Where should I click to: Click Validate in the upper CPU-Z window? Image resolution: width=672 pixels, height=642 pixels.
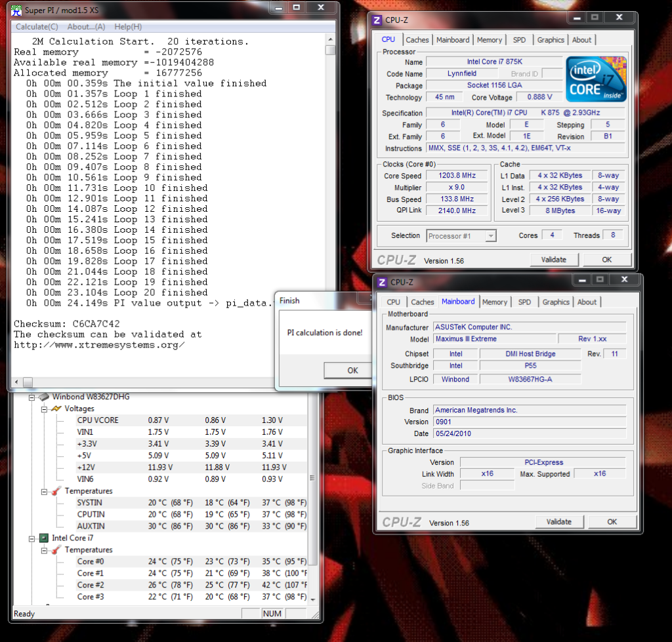[553, 260]
